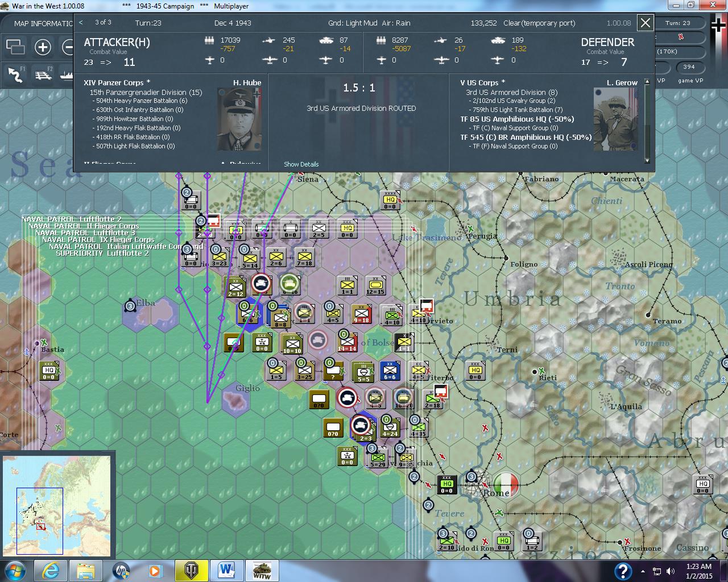Select the 9=18 red infantry counter
Screen dimensions: 728x582
[x=362, y=314]
